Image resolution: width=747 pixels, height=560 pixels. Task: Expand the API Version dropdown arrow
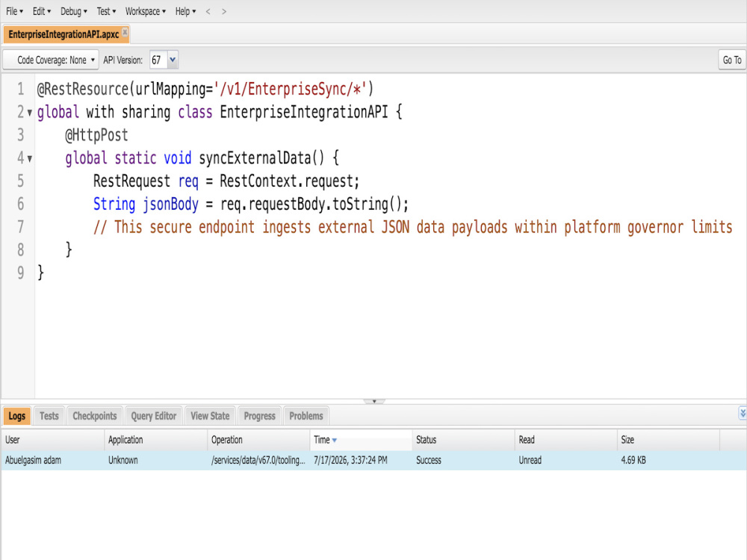point(173,60)
